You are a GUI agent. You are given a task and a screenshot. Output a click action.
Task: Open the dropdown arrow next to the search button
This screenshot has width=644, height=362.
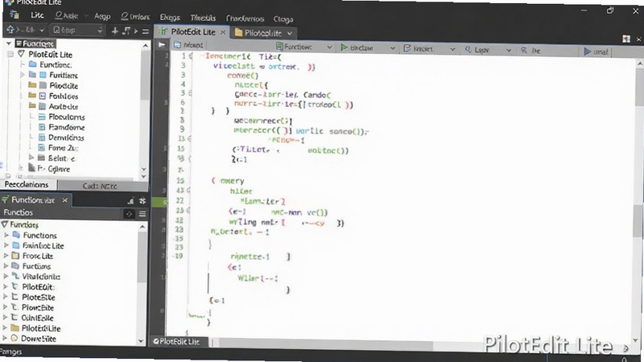509,50
